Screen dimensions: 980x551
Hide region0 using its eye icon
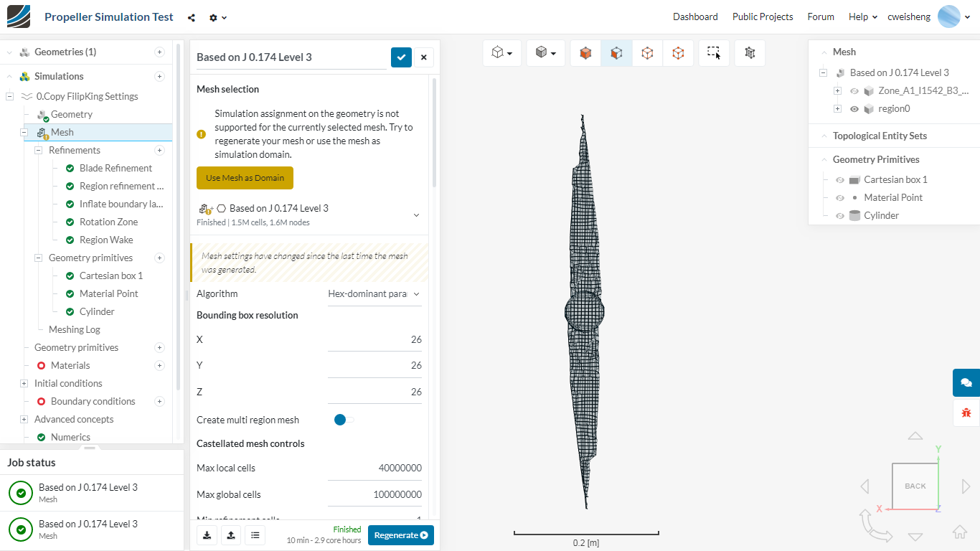click(x=854, y=109)
